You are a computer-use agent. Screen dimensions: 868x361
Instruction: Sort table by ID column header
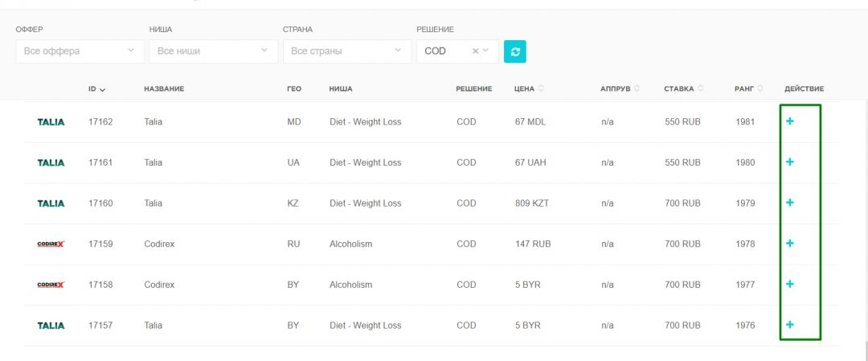[96, 88]
